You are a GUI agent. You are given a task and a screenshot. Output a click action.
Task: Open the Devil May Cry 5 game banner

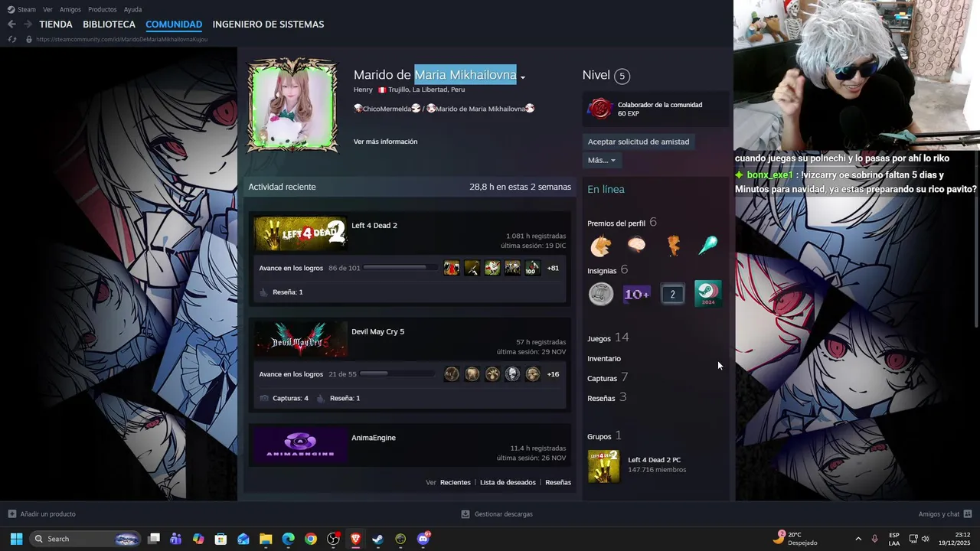(x=300, y=340)
